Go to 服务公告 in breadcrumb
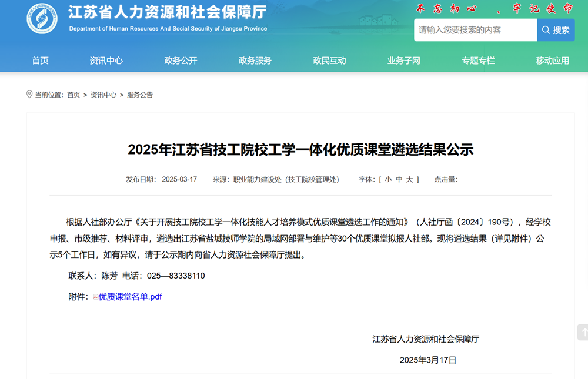The image size is (588, 379). (x=140, y=95)
